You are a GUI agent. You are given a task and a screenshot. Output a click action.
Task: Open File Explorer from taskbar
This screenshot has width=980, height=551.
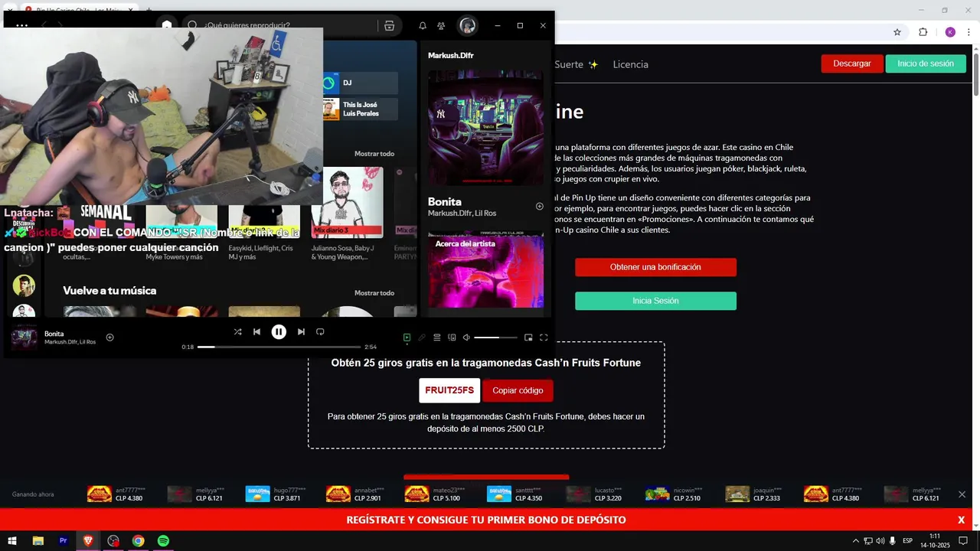pyautogui.click(x=38, y=540)
